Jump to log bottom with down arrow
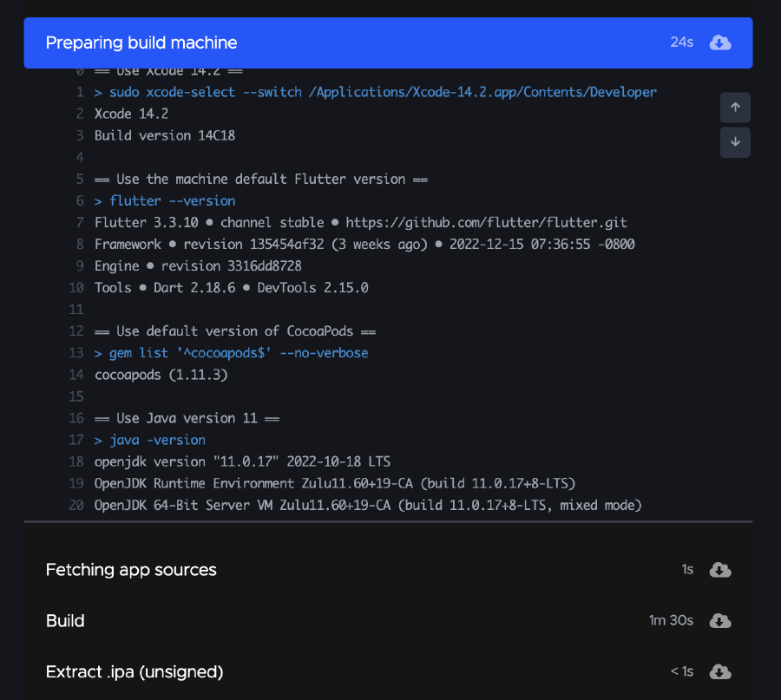Viewport: 781px width, 700px height. click(x=735, y=142)
